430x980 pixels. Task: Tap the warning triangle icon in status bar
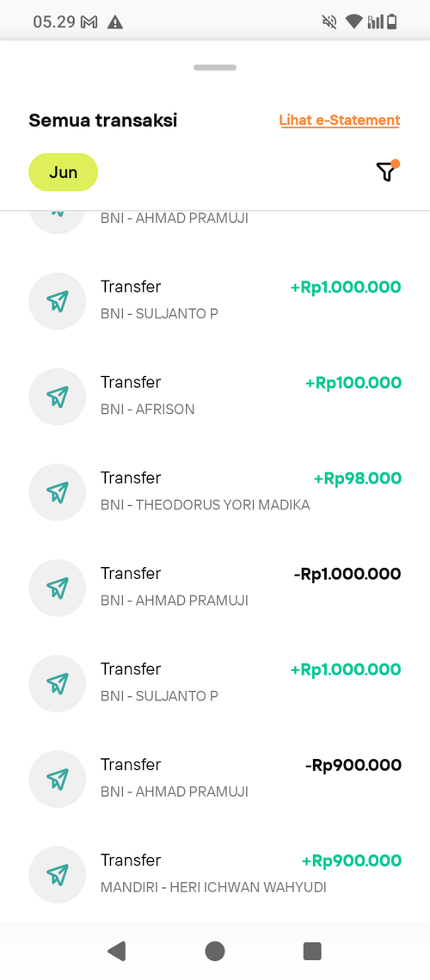[x=115, y=22]
